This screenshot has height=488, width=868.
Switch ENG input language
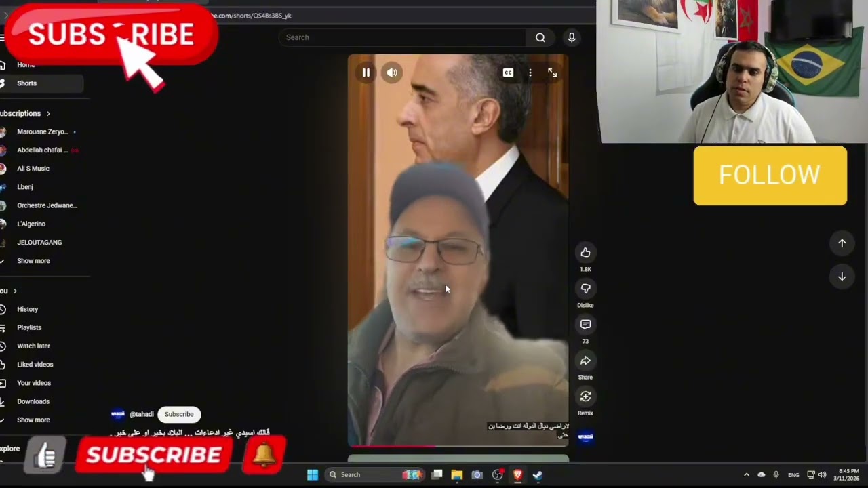pos(793,475)
